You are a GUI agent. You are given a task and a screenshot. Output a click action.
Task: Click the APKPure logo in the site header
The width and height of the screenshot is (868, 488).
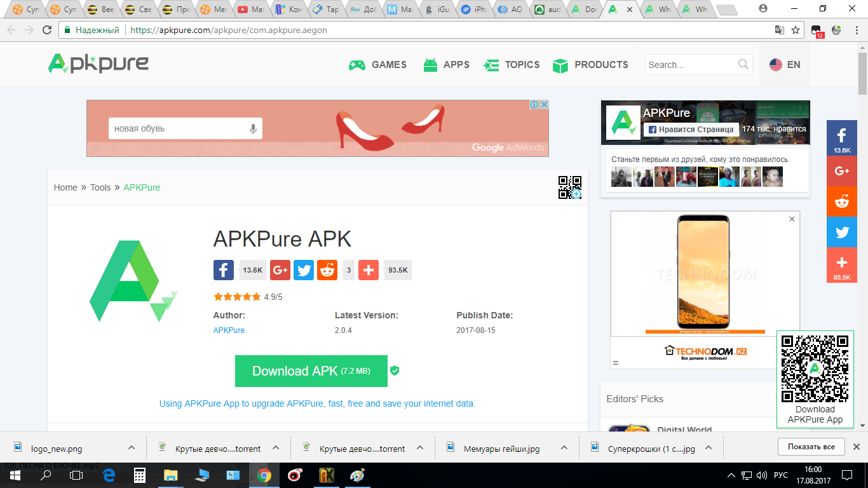pos(98,64)
